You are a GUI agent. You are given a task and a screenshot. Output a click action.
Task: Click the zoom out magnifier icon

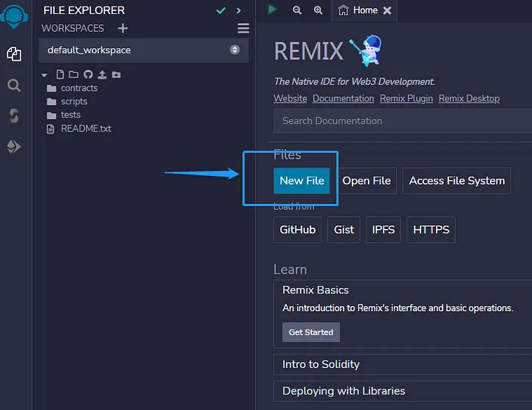tap(297, 10)
